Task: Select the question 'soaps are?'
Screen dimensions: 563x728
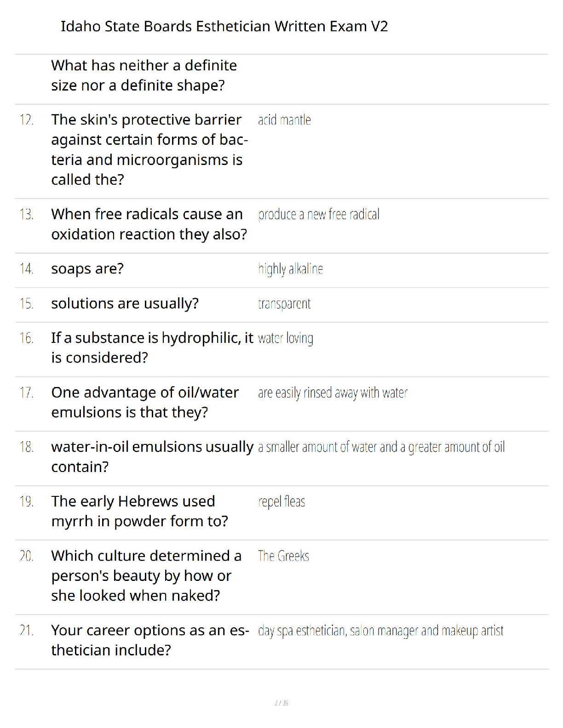Action: (x=87, y=269)
